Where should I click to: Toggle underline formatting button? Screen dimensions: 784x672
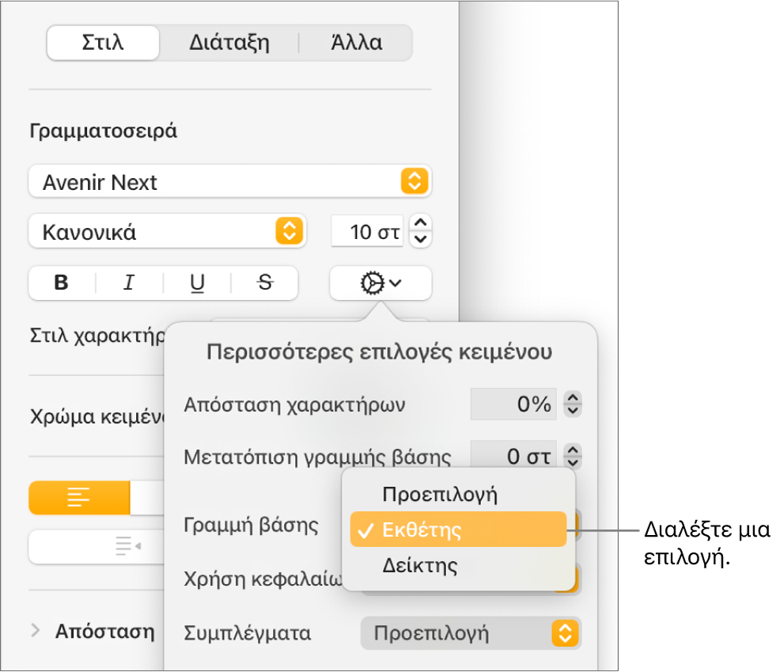point(197,283)
